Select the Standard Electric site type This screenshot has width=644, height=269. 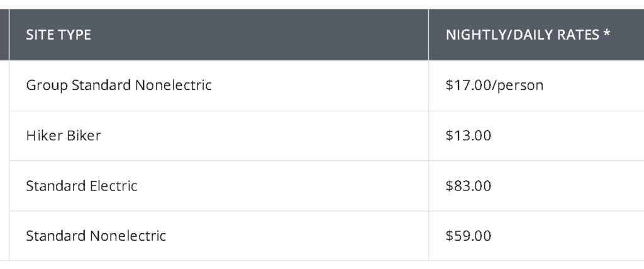(x=81, y=185)
